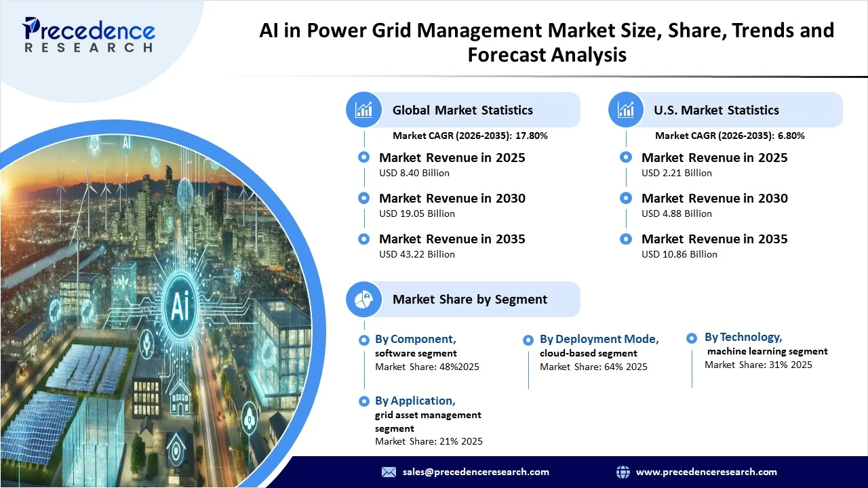
Task: Click the Market Share by Segment pie icon
Action: pyautogui.click(x=364, y=299)
